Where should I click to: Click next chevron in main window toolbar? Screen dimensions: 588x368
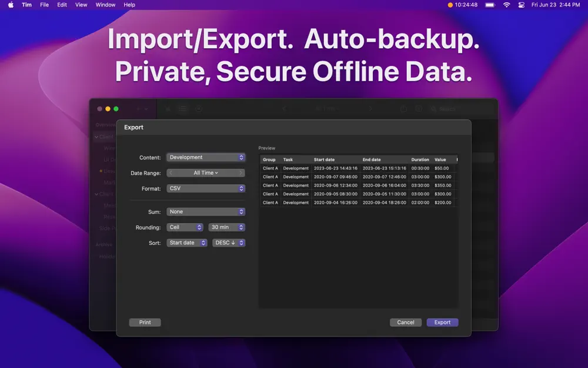click(370, 109)
